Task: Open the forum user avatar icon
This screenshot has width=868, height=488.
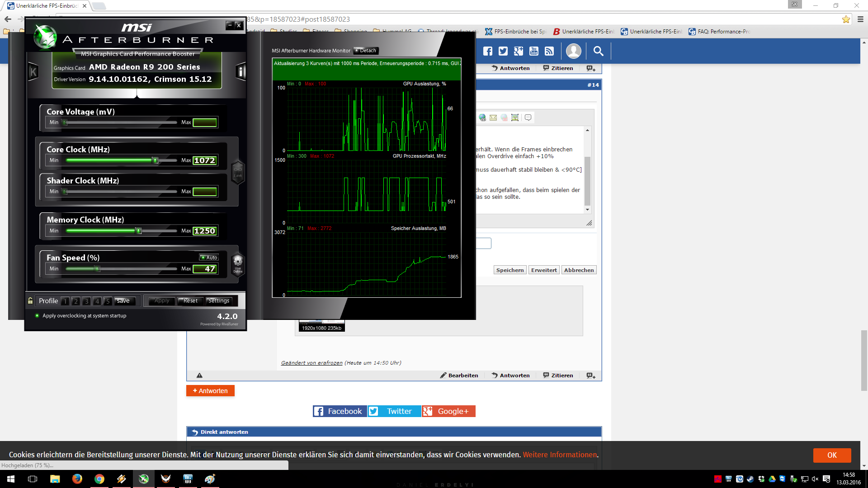Action: [x=573, y=51]
